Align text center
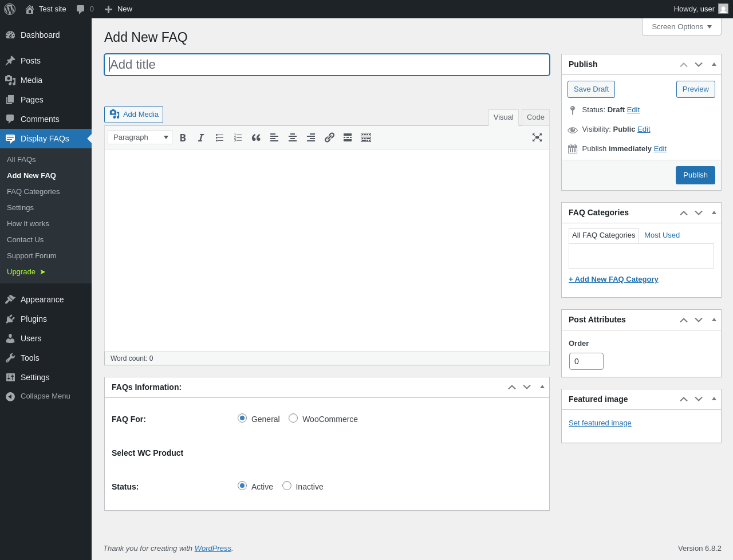This screenshot has width=733, height=560. (x=293, y=137)
